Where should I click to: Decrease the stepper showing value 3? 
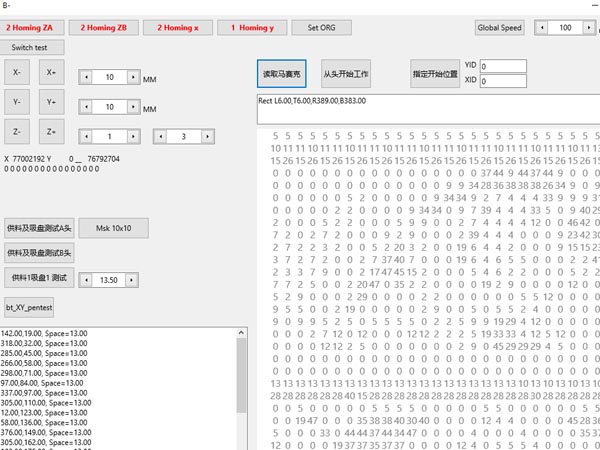(x=161, y=136)
